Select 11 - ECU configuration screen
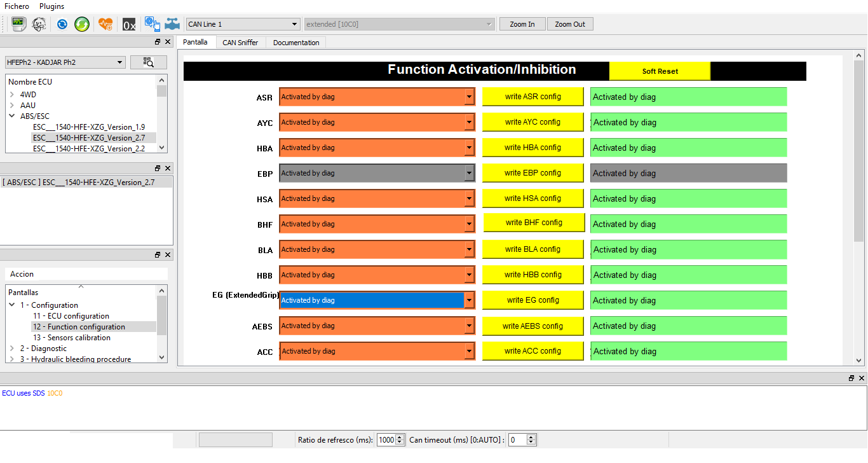Screen dimensions: 868x463 click(71, 316)
